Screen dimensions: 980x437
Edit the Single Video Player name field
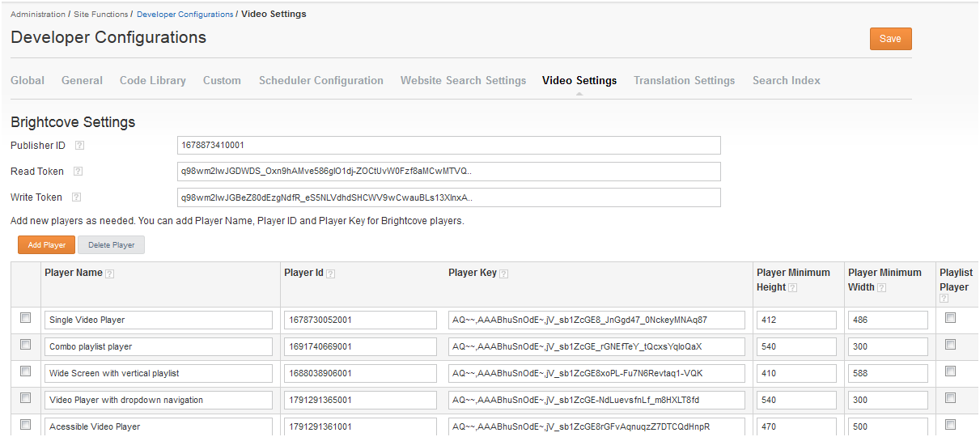(x=159, y=320)
